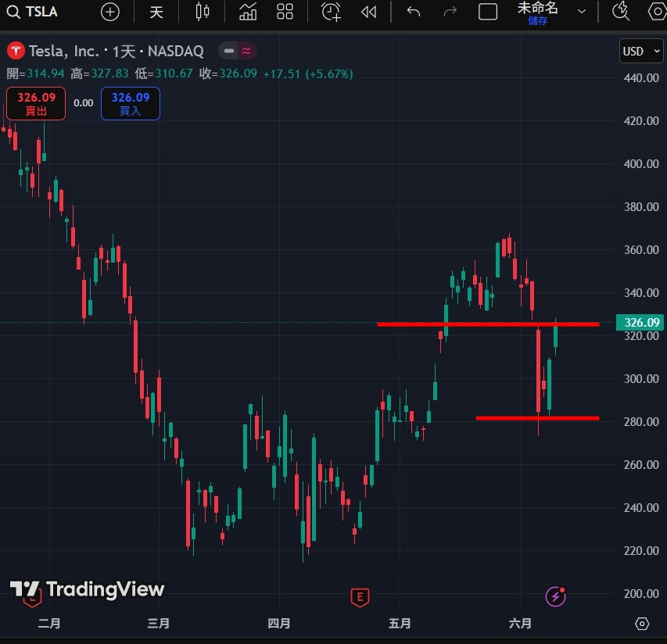Open indicators and strategies icon
This screenshot has width=667, height=644.
248,12
